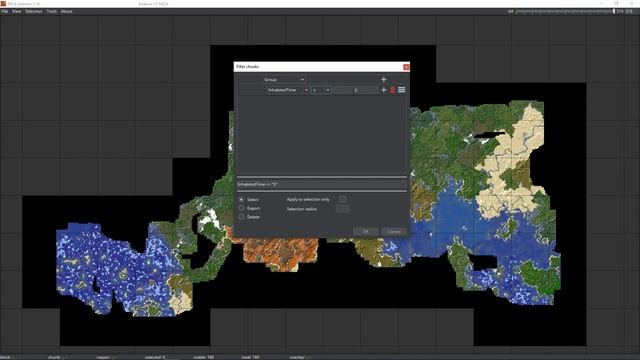Image resolution: width=640 pixels, height=360 pixels.
Task: Click the 'overlay' entry in status bar
Action: click(x=300, y=357)
